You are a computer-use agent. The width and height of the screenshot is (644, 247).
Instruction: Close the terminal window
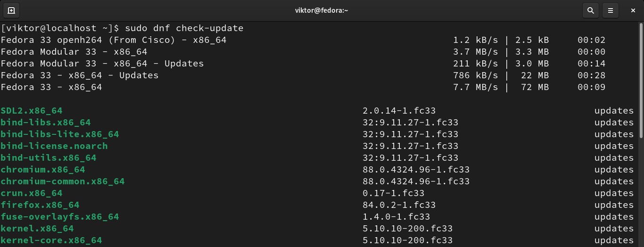634,10
